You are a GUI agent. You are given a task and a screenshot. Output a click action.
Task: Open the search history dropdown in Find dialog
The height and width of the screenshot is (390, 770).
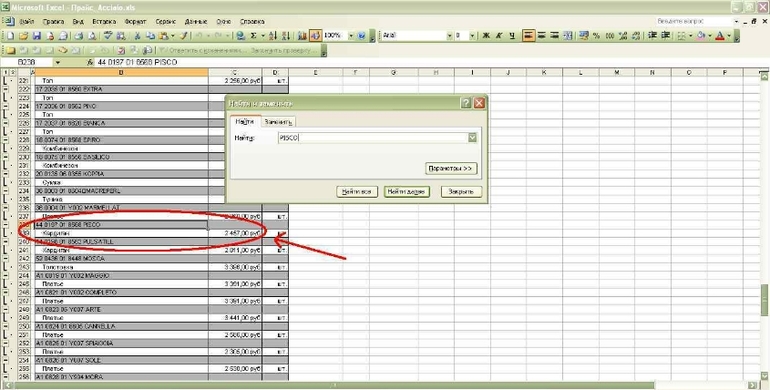[x=472, y=138]
